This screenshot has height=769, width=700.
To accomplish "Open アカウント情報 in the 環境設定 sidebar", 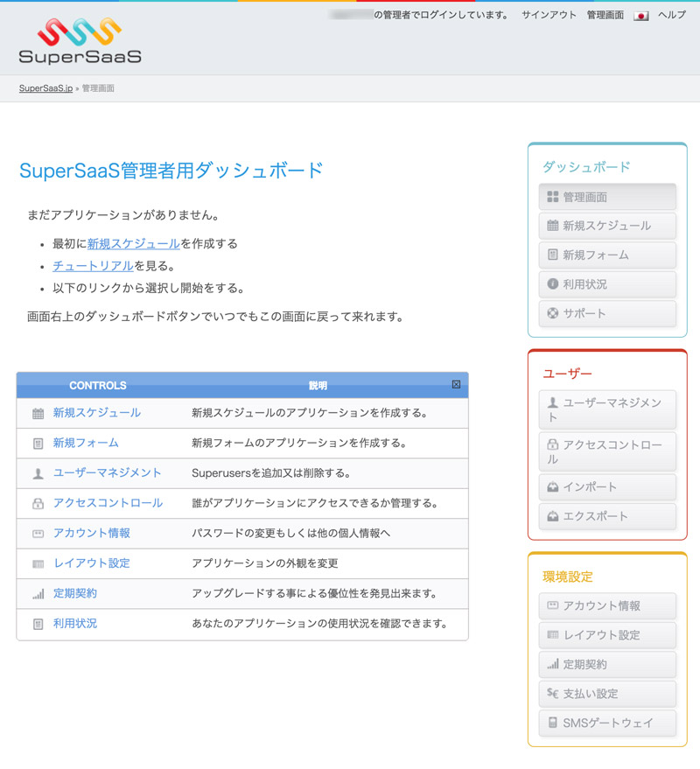I will [x=607, y=606].
